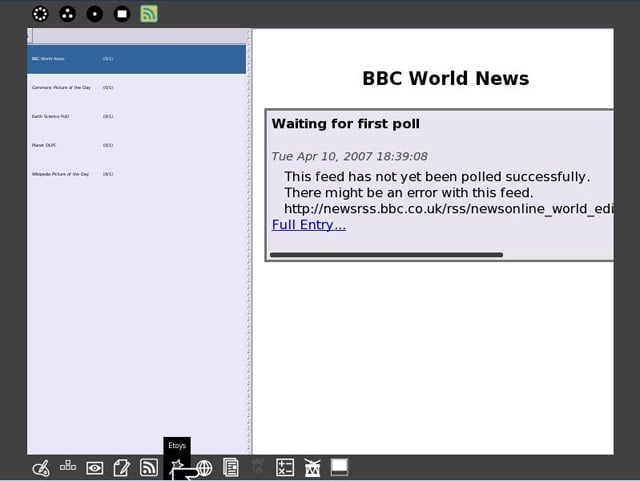Click the 'Waiting for first poll' entry title

(345, 124)
